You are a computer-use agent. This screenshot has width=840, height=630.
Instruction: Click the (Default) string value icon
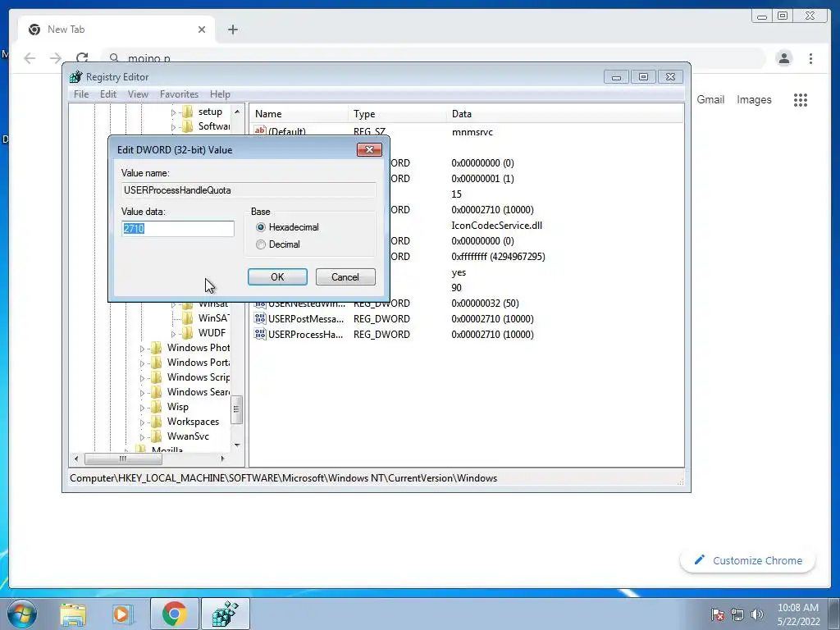260,130
